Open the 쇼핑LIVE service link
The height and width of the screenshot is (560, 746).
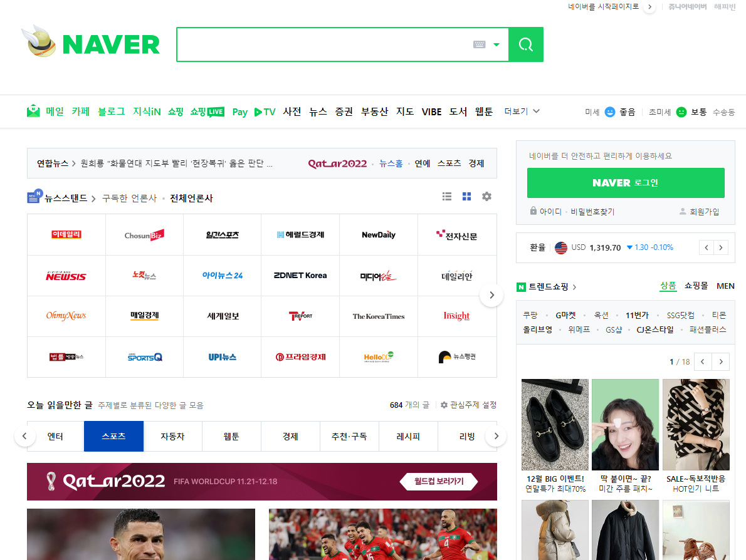point(207,111)
